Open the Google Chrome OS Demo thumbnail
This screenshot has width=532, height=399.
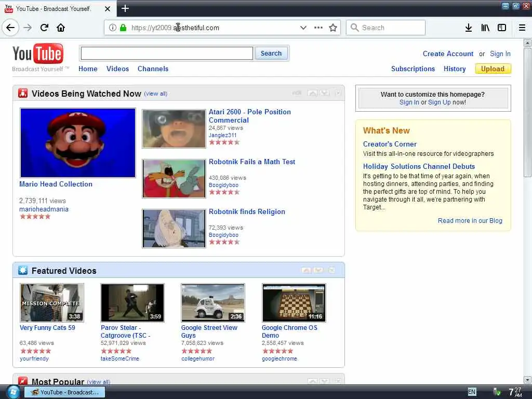(x=294, y=303)
